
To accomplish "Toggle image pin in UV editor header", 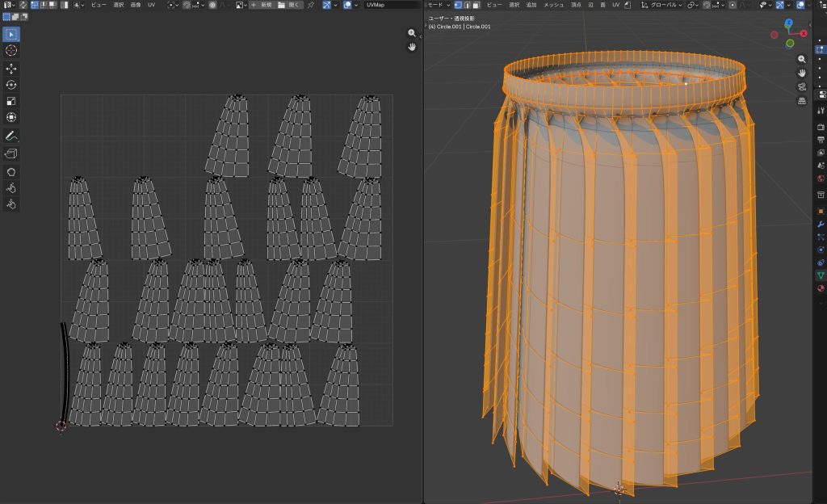I will [x=311, y=5].
